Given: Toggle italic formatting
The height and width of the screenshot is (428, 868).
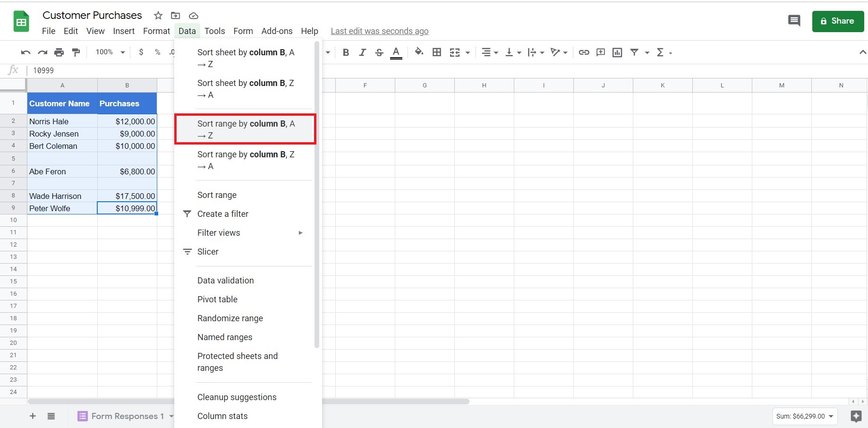Looking at the screenshot, I should [362, 52].
